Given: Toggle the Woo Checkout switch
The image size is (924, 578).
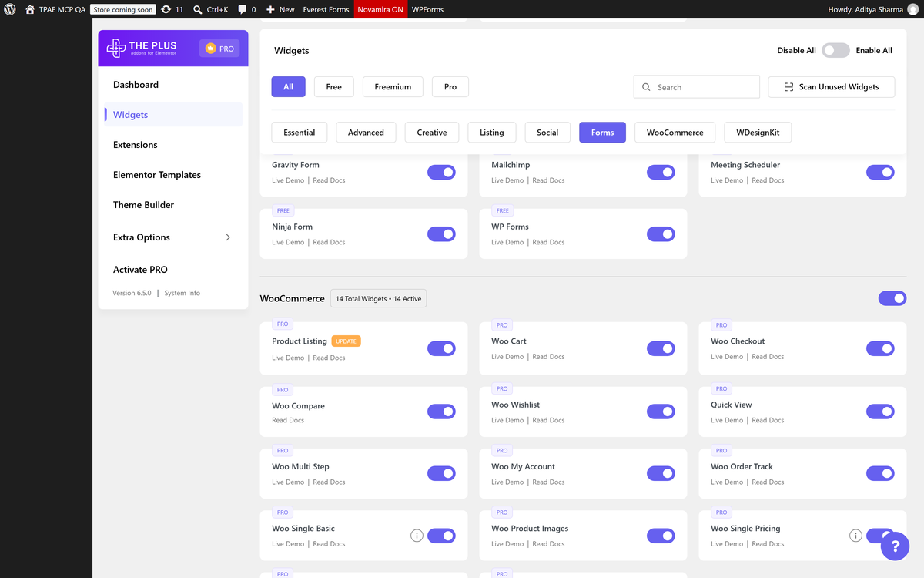Looking at the screenshot, I should point(880,348).
